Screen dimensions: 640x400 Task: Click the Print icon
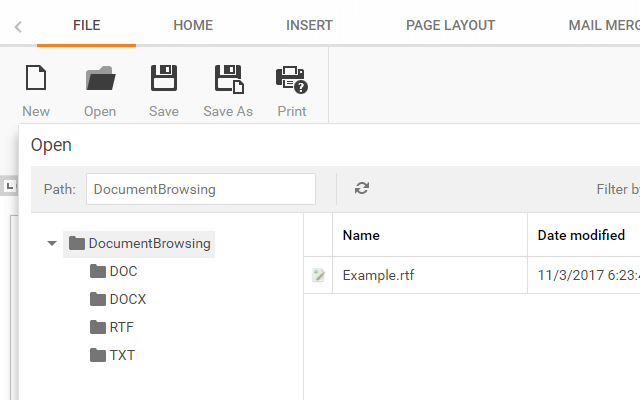(x=291, y=79)
